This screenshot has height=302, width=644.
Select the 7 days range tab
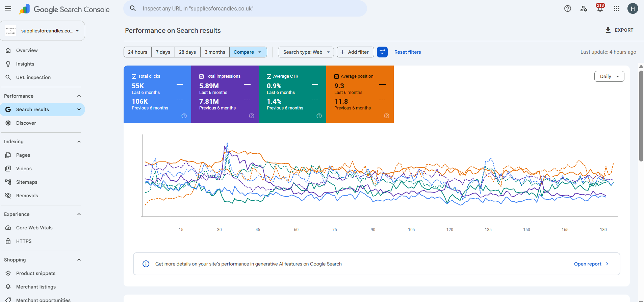click(163, 52)
